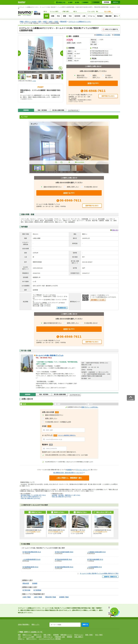Show the next building photo

click(x=62, y=53)
